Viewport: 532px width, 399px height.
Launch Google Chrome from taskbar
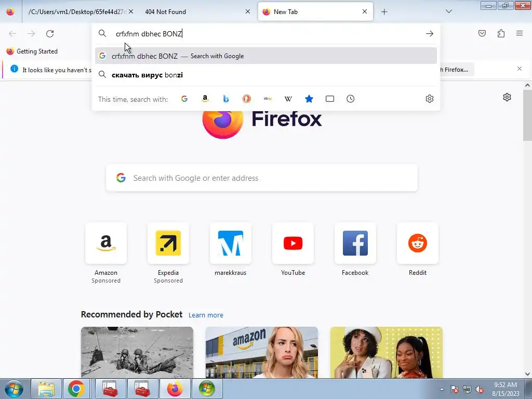point(76,389)
